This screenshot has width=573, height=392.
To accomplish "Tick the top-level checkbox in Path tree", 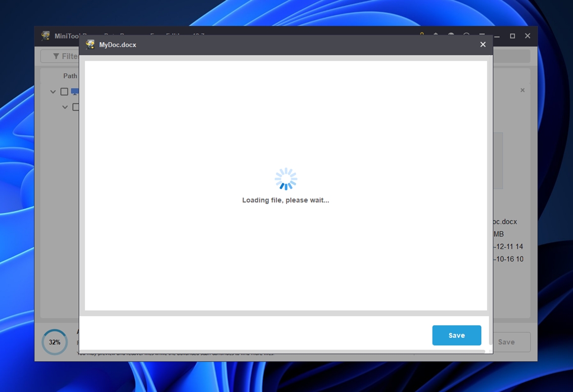I will 64,91.
